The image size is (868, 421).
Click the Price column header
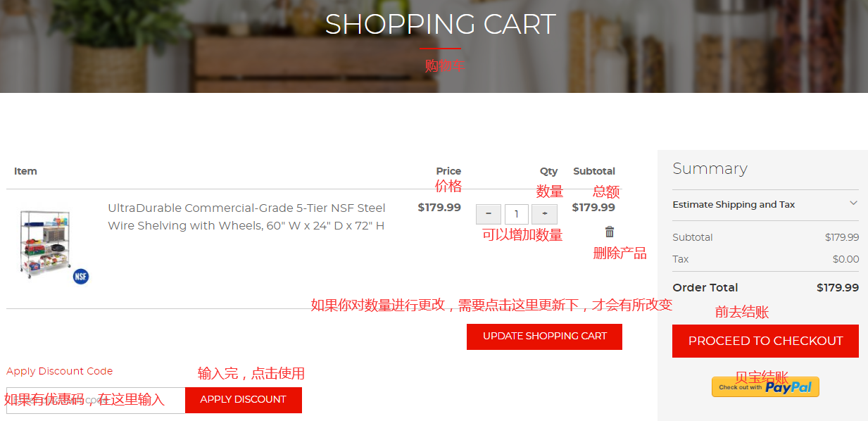pos(448,171)
